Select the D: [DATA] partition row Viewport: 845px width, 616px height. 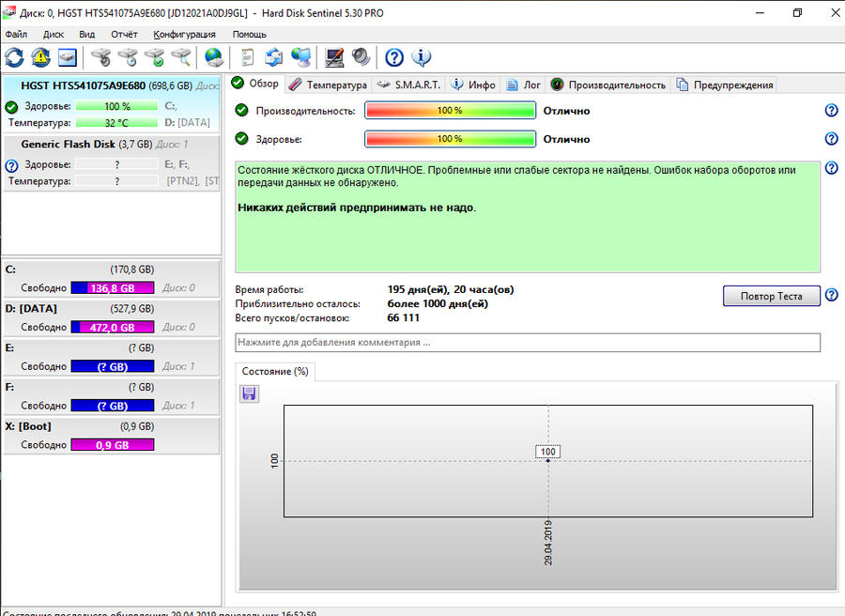tap(112, 317)
